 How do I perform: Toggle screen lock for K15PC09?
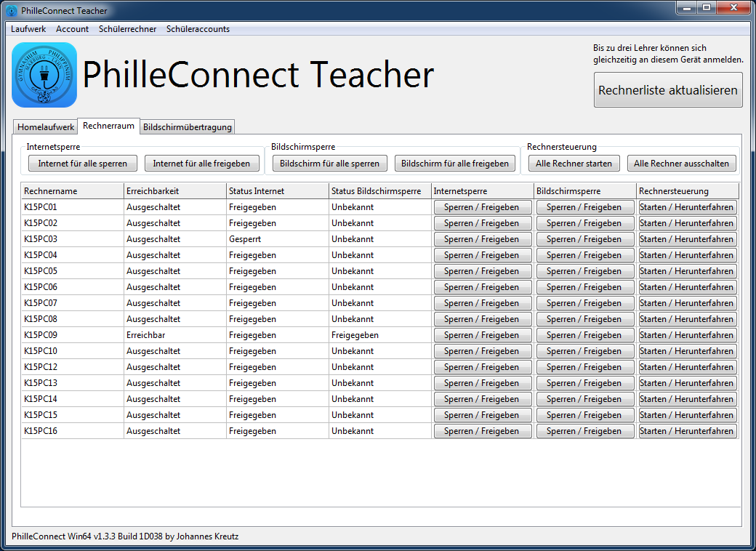[584, 335]
